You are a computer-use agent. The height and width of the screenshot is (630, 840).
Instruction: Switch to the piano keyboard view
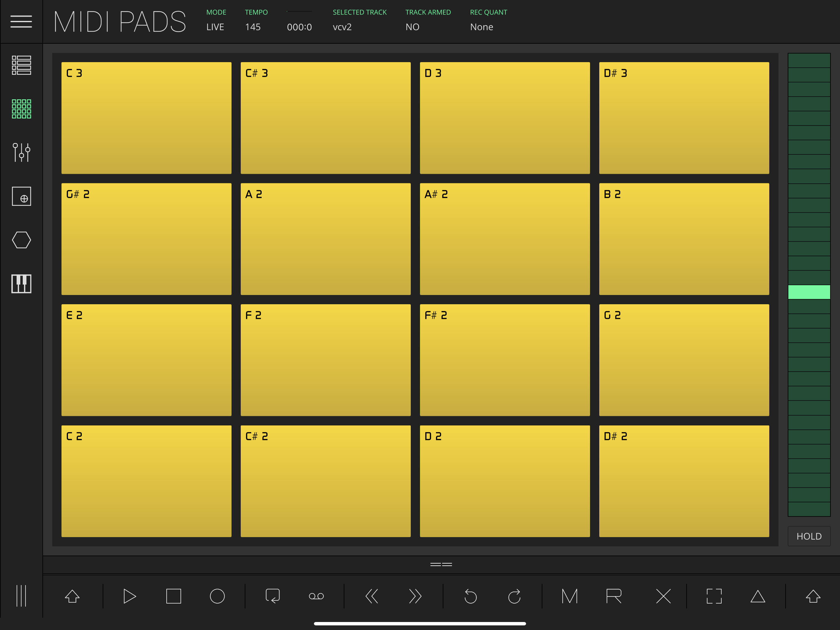tap(21, 284)
